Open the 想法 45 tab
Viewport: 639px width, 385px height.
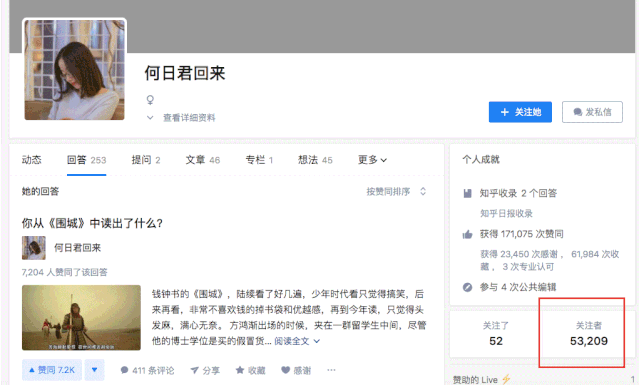[315, 160]
